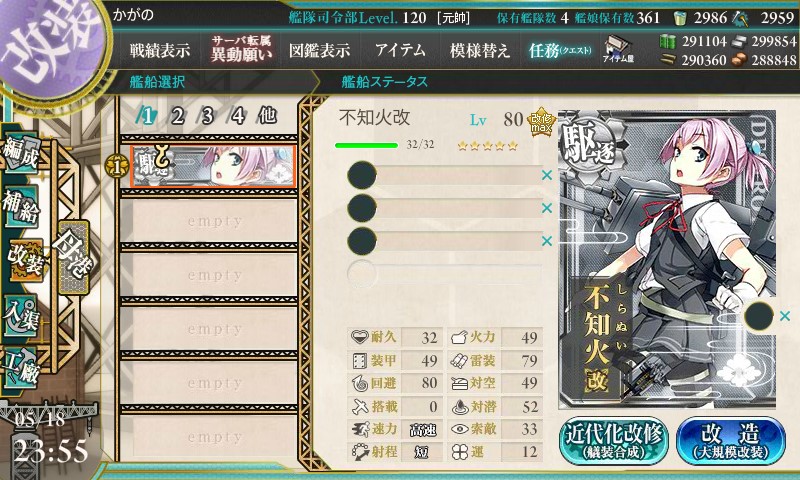The image size is (800, 480).
Task: Select the 他 other ships tab
Action: pos(267,116)
